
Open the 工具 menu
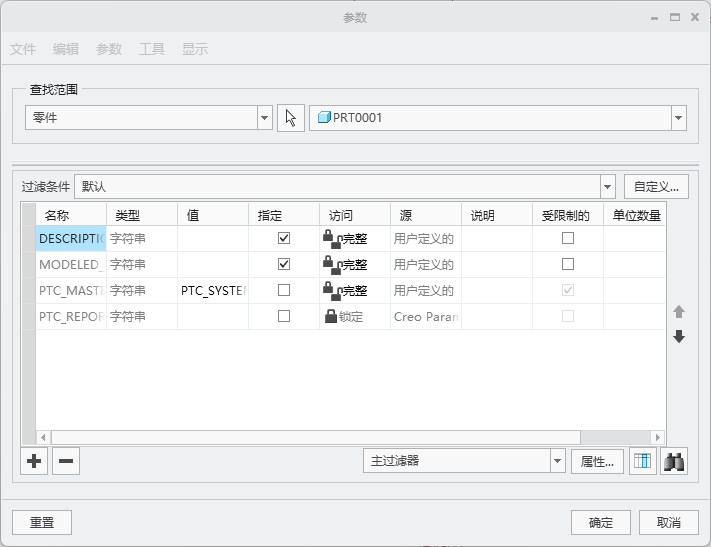click(151, 49)
